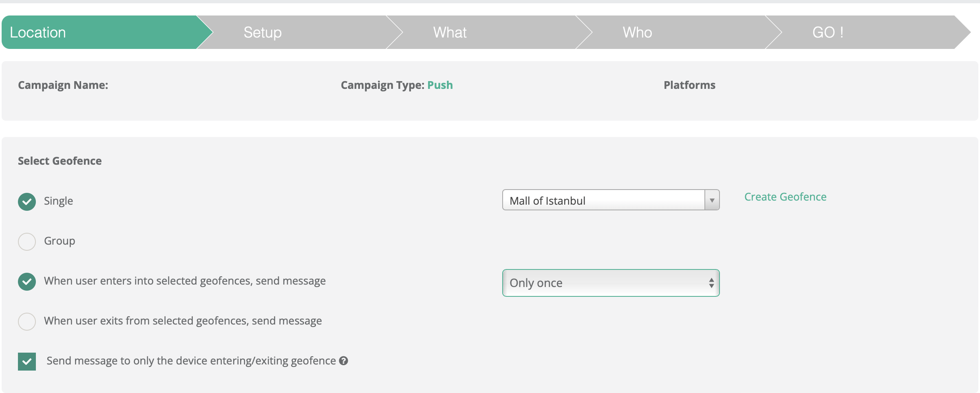The width and height of the screenshot is (980, 393).
Task: Click the Create Geofence link
Action: tap(785, 197)
